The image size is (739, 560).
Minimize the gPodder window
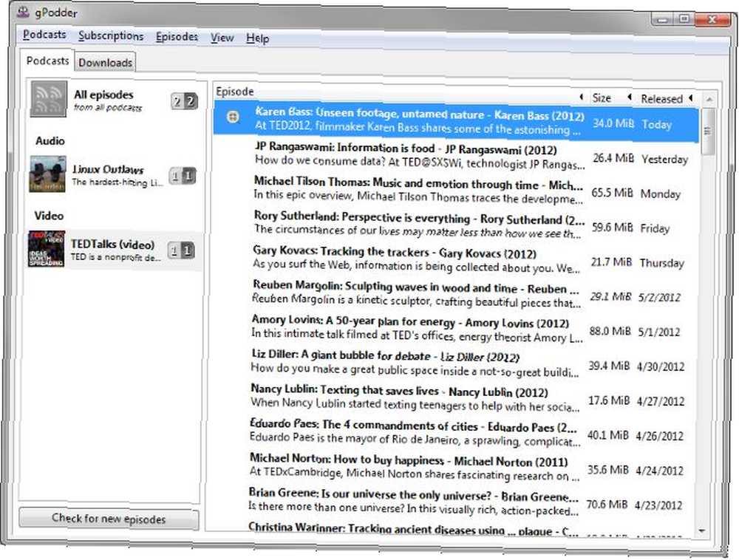click(663, 19)
